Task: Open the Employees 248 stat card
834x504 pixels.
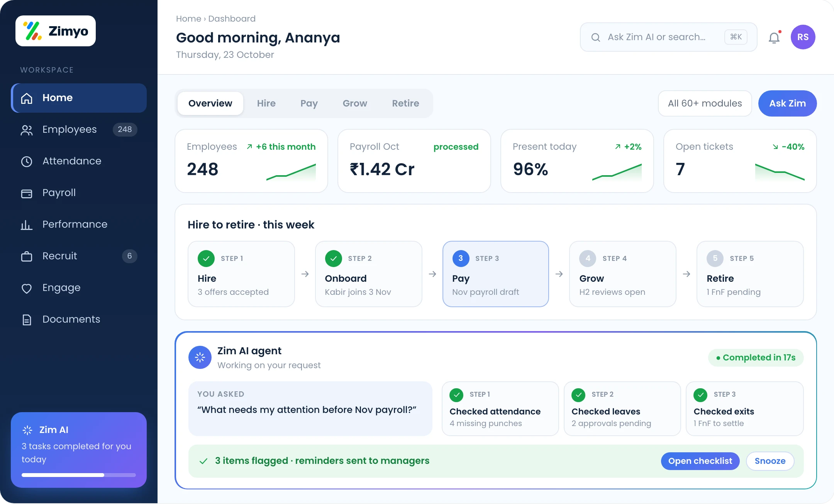Action: tap(251, 161)
